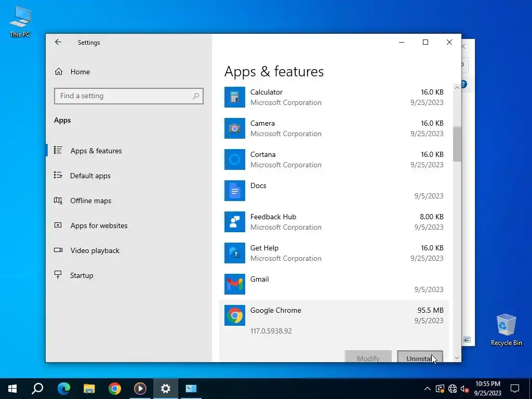The height and width of the screenshot is (399, 532).
Task: Select the Camera app name
Action: [x=262, y=124]
